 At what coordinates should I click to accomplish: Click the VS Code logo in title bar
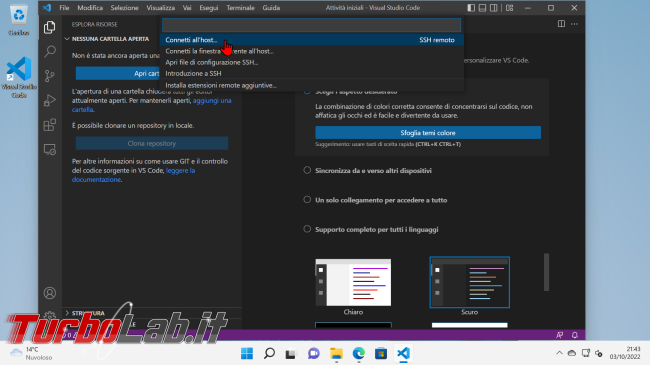tap(47, 7)
